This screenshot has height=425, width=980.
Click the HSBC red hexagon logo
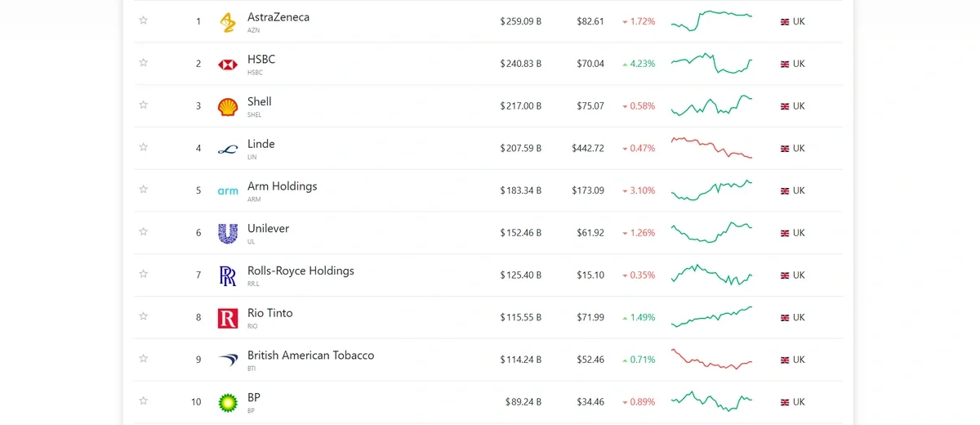point(228,65)
